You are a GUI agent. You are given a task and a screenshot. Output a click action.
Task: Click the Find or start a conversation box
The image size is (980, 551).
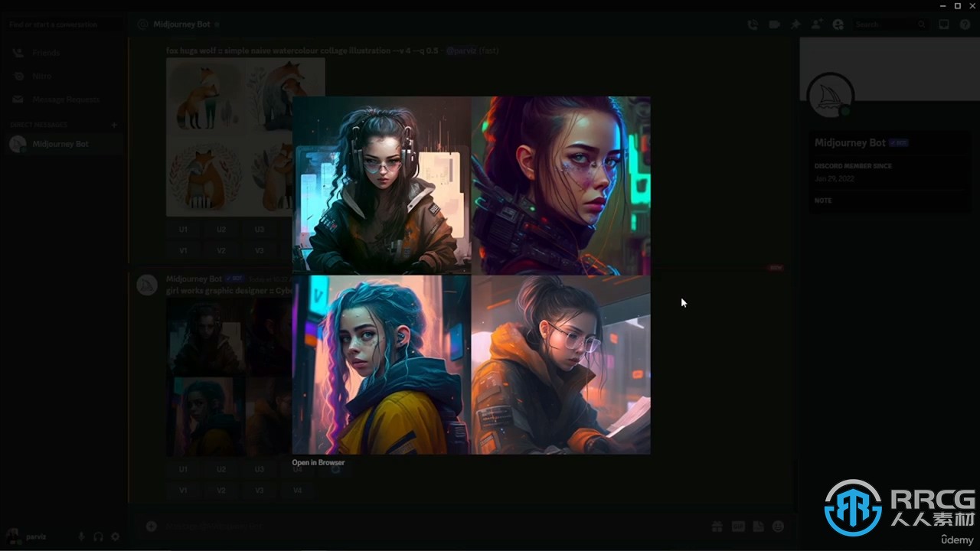point(63,24)
